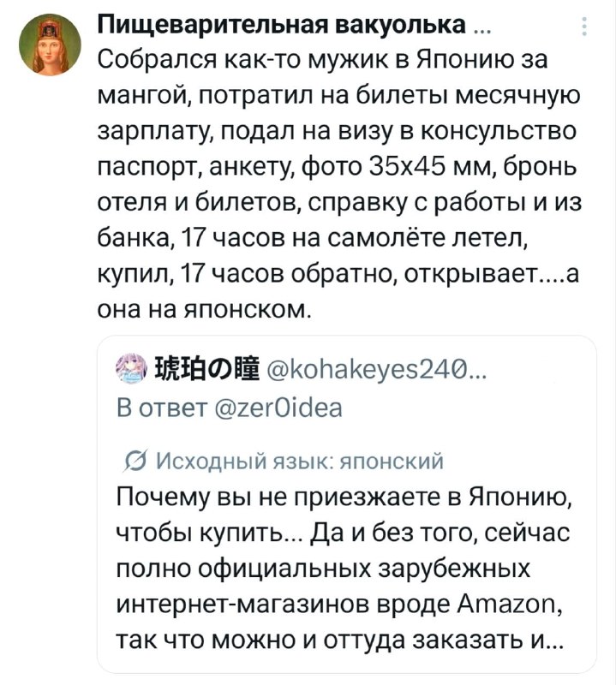This screenshot has height=685, width=616.
Task: Open the more options three-dot menu
Action: (585, 30)
